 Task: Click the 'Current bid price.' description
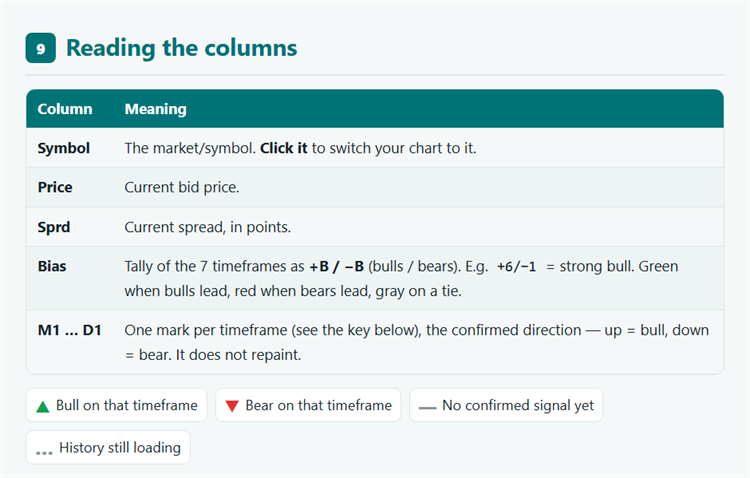point(182,187)
